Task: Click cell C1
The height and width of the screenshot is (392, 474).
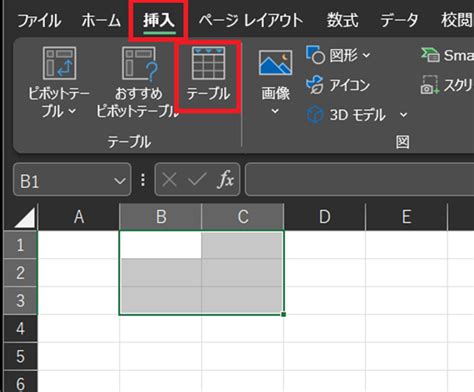Action: [243, 245]
